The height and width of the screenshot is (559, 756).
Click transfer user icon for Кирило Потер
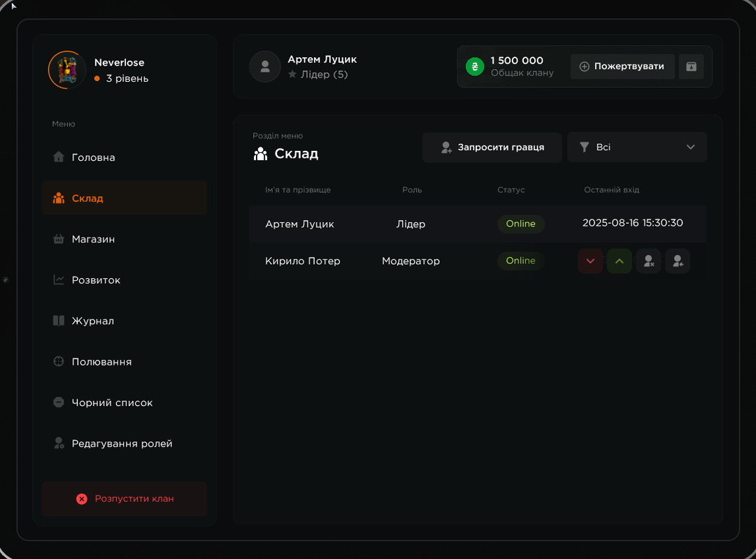tap(678, 261)
